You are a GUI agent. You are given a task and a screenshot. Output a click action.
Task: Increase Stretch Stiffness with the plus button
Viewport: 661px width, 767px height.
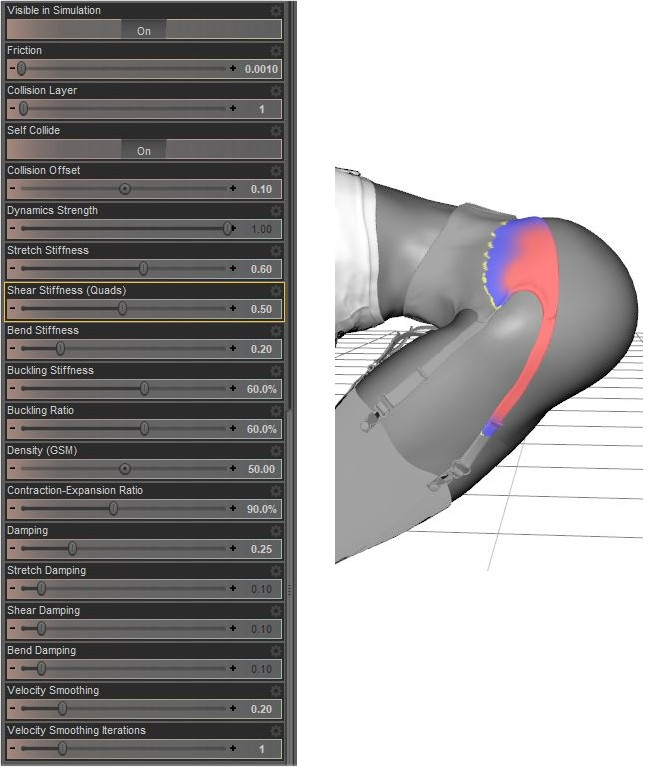pyautogui.click(x=233, y=268)
